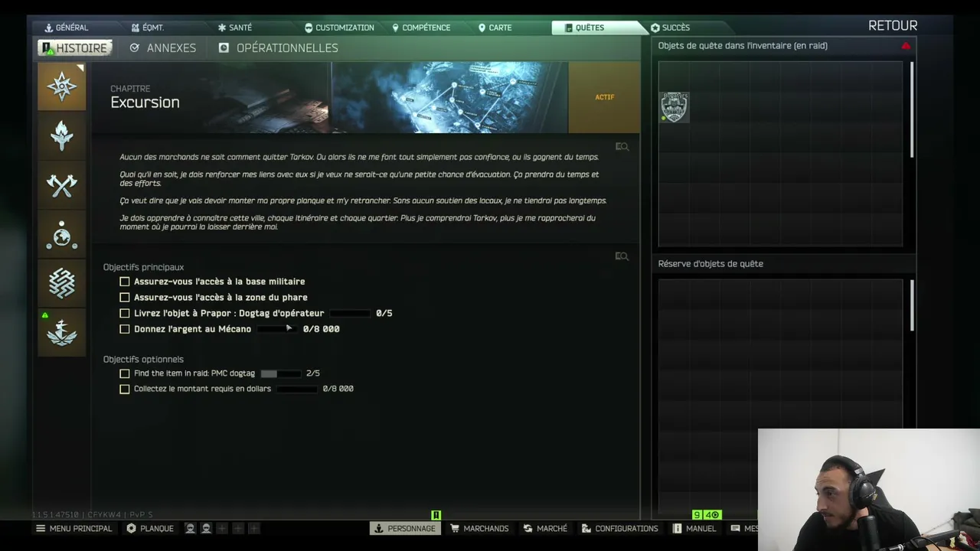
Task: Click the green counter badge in the status bar
Action: (707, 515)
